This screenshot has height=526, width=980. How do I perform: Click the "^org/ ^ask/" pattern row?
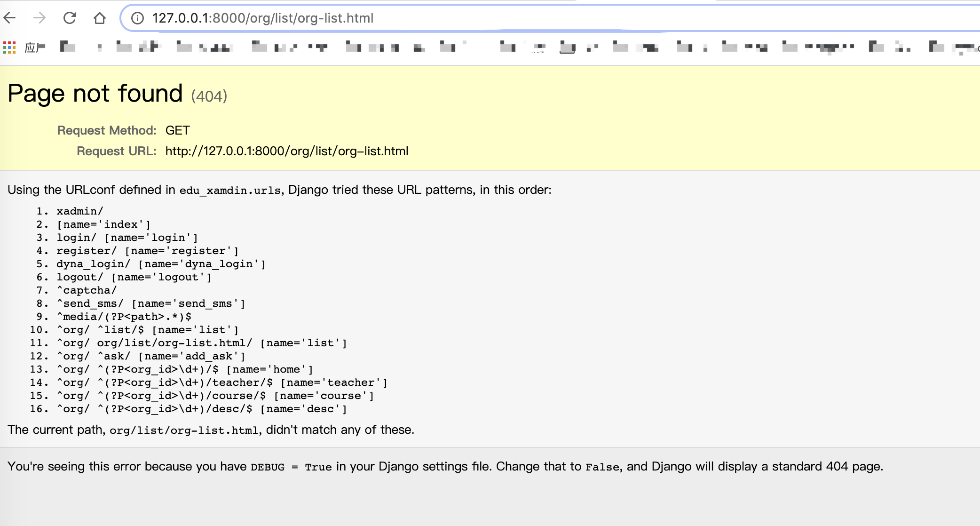pos(151,356)
